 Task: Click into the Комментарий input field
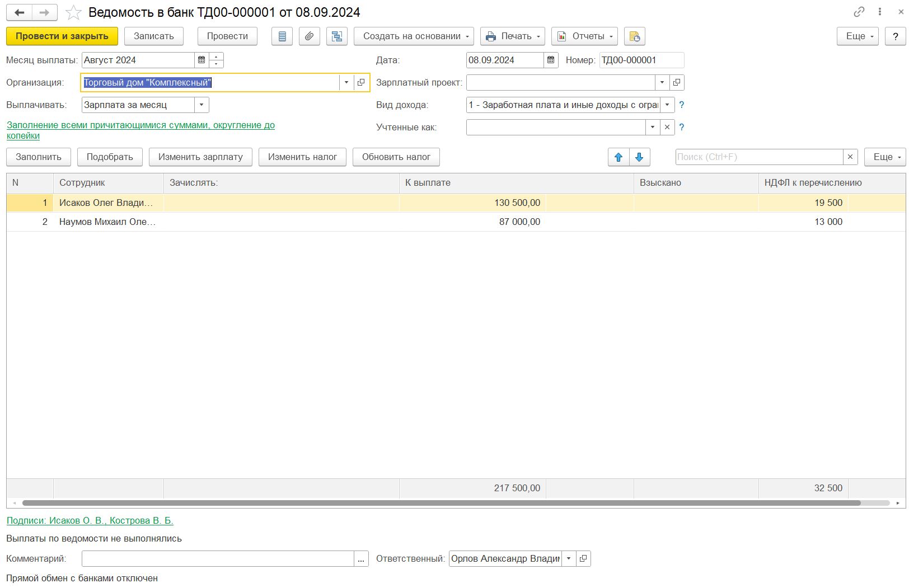click(218, 559)
